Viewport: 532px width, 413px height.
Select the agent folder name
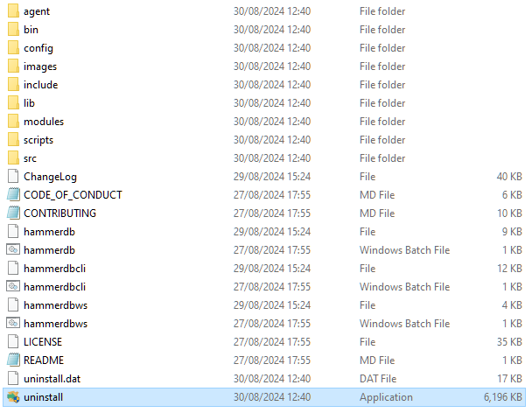pos(37,11)
